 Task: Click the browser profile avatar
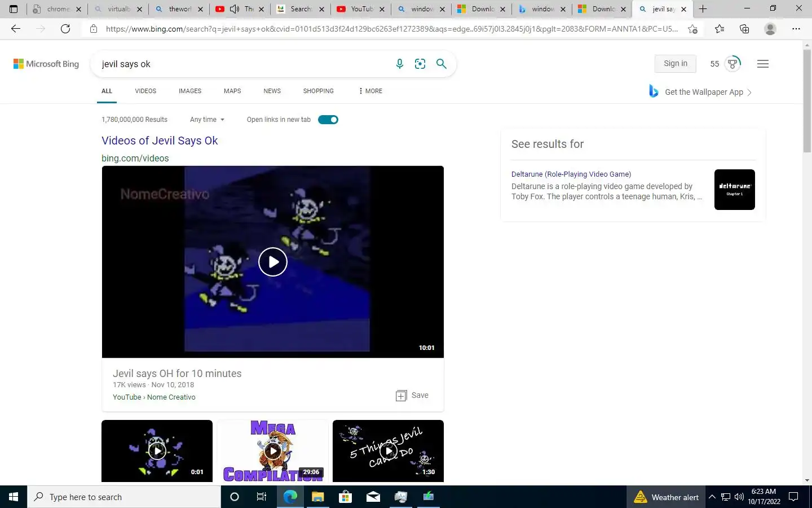pos(770,29)
